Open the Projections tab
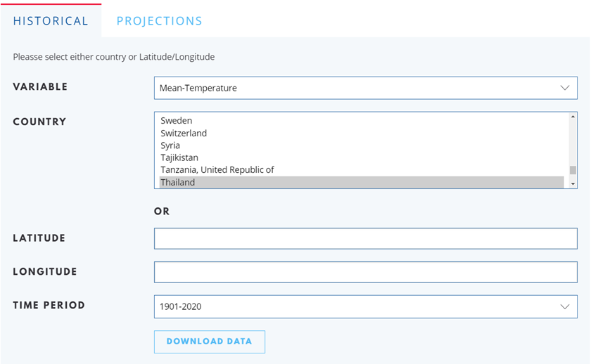The height and width of the screenshot is (364, 598). coord(159,21)
